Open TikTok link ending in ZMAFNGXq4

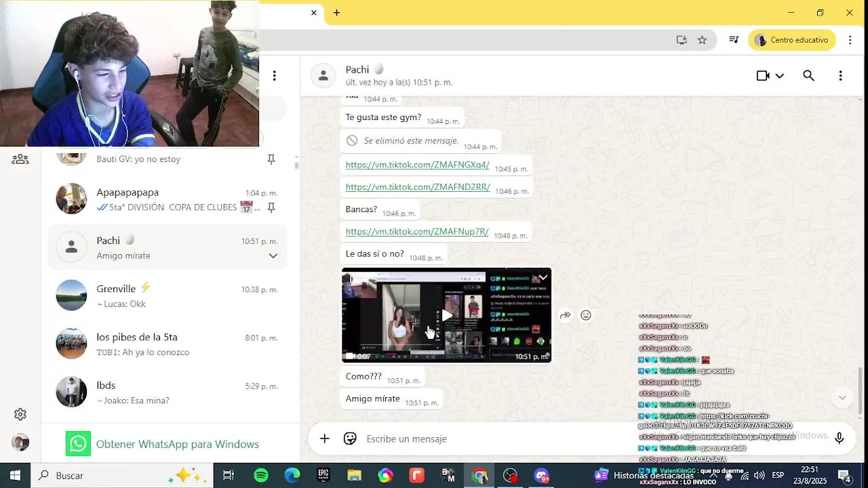(418, 165)
